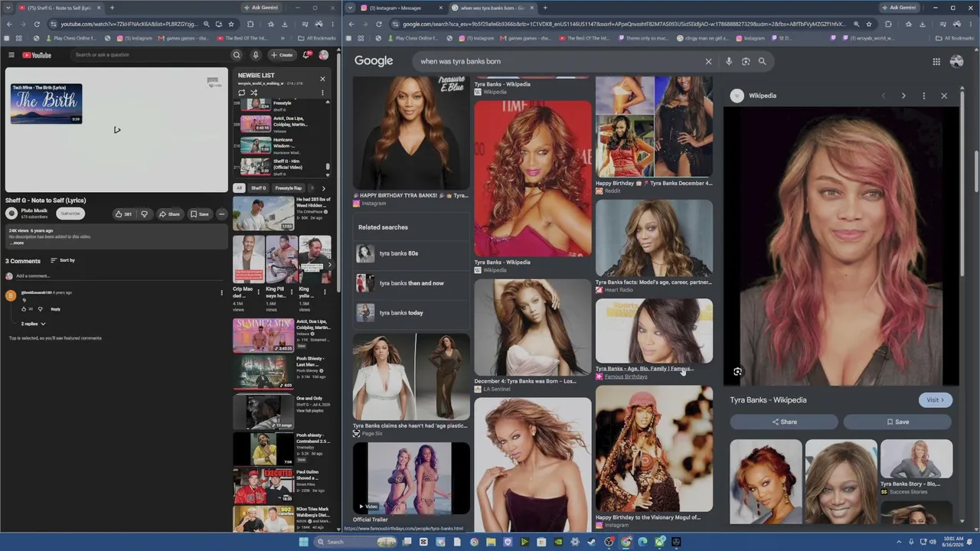The width and height of the screenshot is (980, 551).
Task: Open the Windows Start menu
Action: point(303,542)
